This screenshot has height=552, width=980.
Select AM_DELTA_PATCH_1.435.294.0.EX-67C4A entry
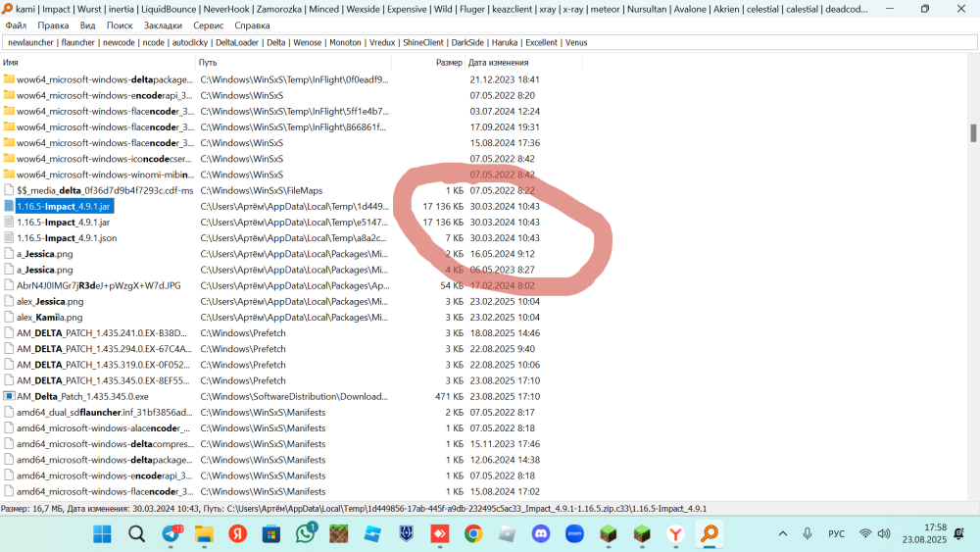(104, 349)
